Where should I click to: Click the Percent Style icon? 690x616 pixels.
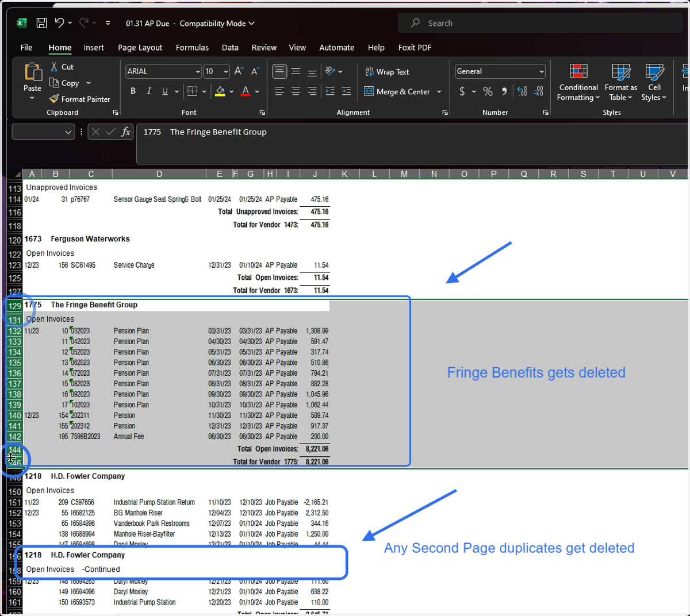tap(488, 91)
